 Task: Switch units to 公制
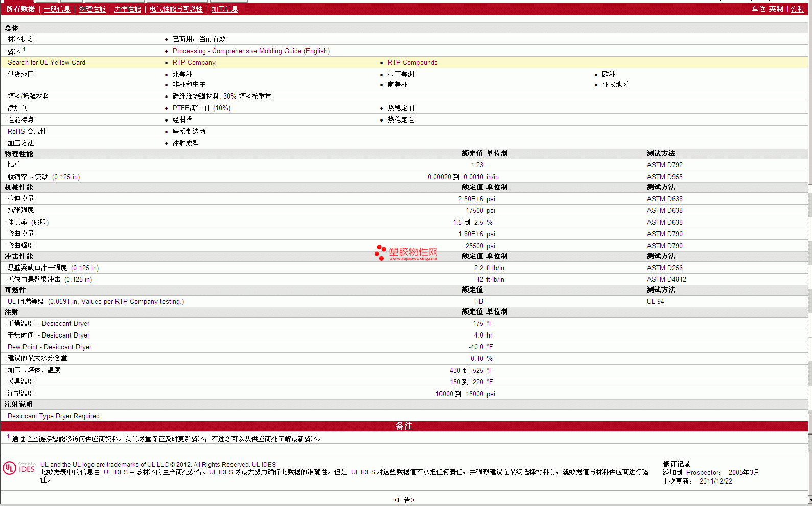(x=797, y=9)
